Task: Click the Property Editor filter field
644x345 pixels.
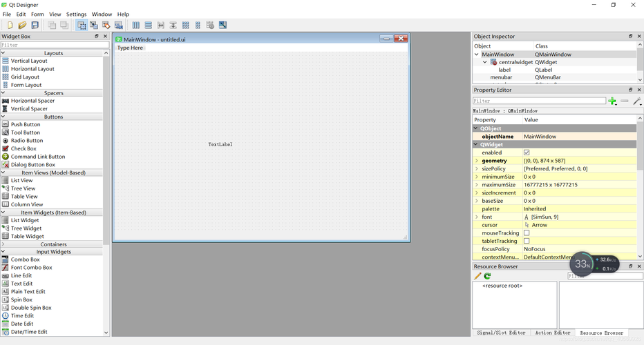Action: [539, 101]
